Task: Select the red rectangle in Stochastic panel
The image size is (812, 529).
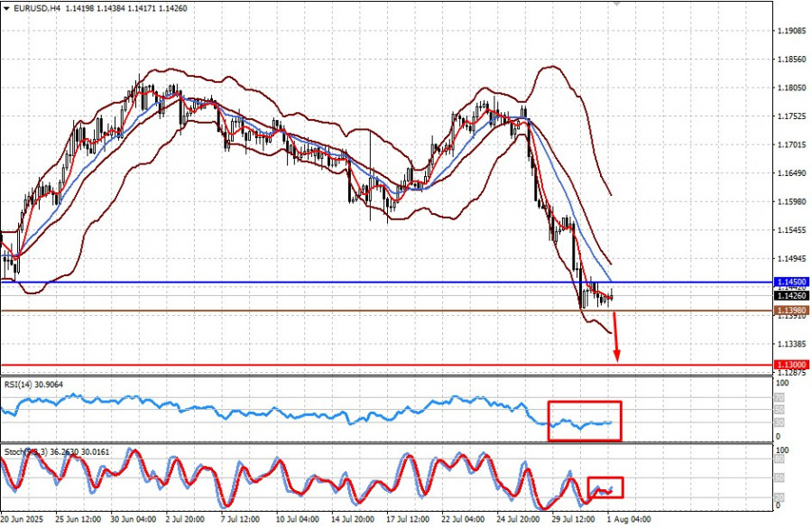Action: click(x=604, y=487)
